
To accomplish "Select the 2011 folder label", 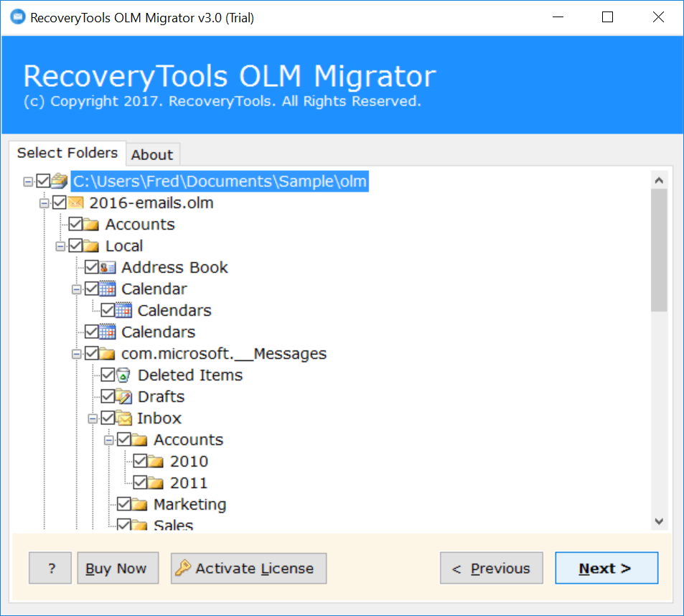I will [189, 483].
